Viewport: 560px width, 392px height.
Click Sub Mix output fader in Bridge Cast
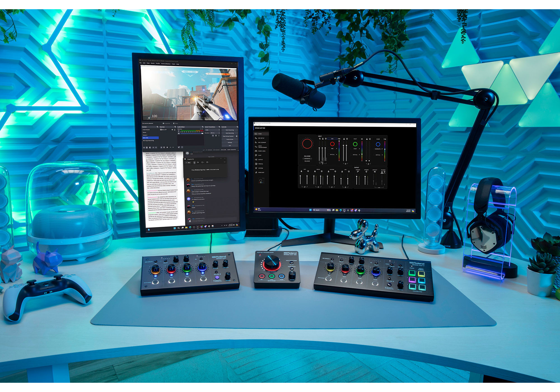click(x=357, y=179)
